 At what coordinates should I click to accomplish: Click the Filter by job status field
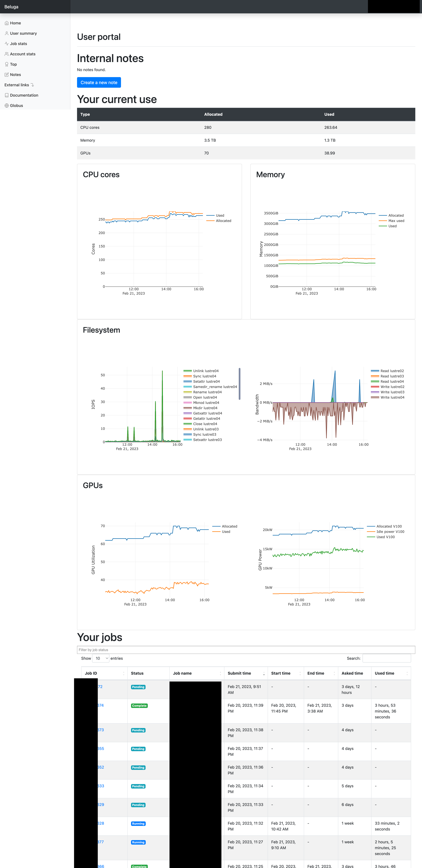[246, 650]
